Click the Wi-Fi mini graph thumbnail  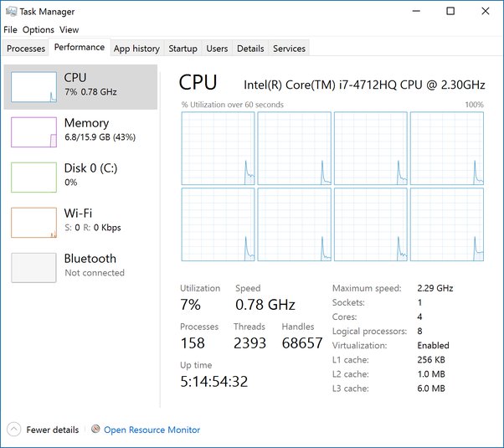[33, 223]
